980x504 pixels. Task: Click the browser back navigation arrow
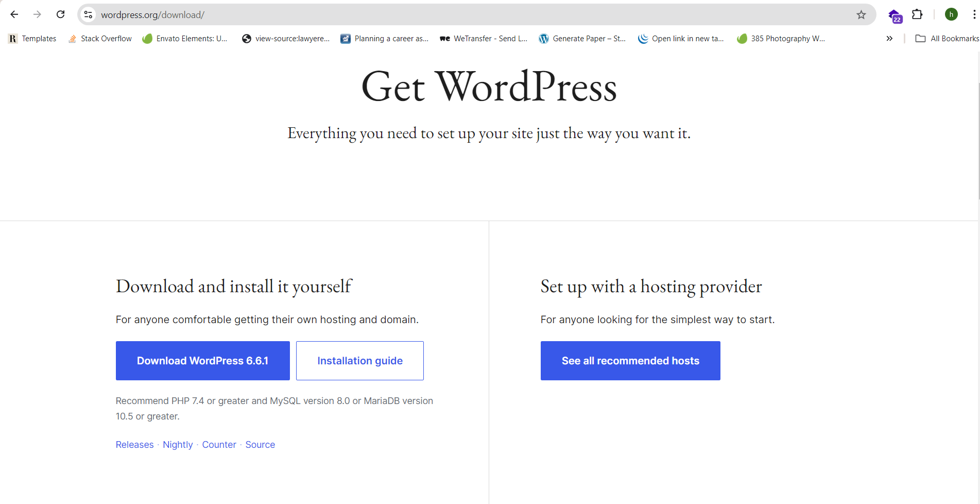pyautogui.click(x=14, y=14)
